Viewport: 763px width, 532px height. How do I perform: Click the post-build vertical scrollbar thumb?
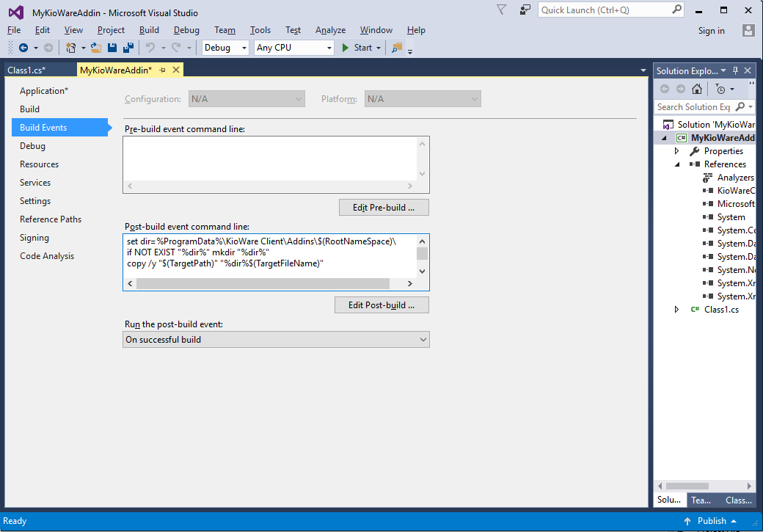tap(422, 254)
